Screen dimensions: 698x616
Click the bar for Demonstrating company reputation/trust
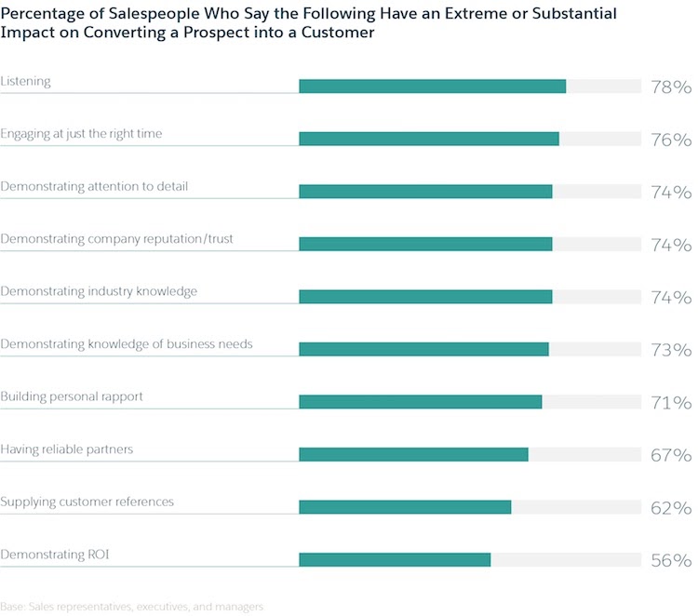pos(425,244)
